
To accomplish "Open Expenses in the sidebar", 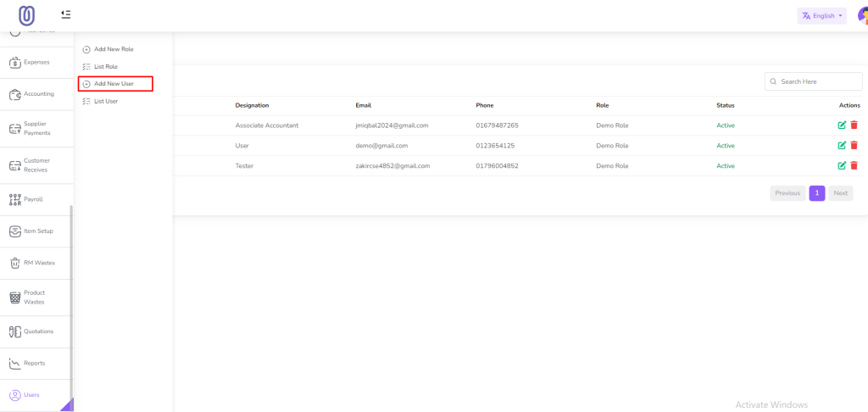I will (x=36, y=63).
